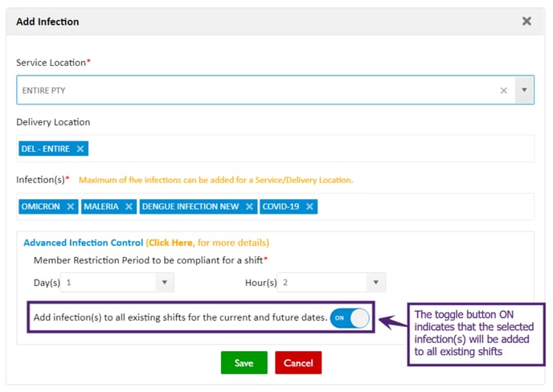Open the 'Click Here' details link
The height and width of the screenshot is (392, 553).
click(x=170, y=243)
